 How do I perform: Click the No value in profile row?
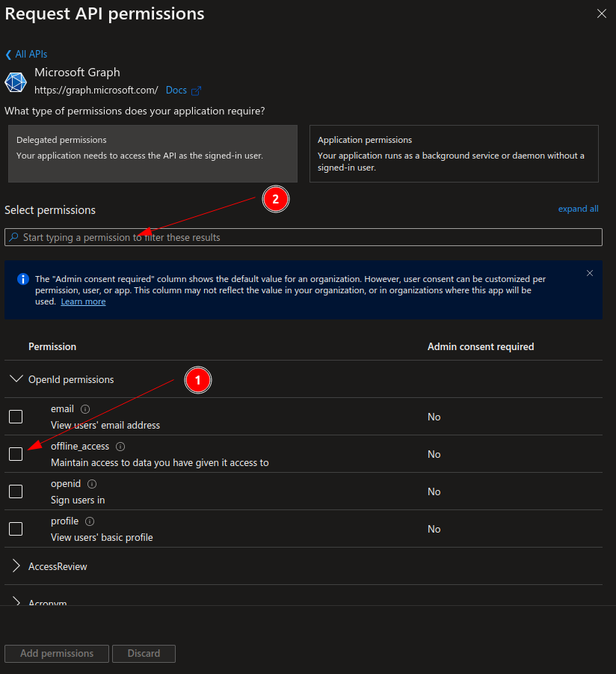click(x=434, y=529)
